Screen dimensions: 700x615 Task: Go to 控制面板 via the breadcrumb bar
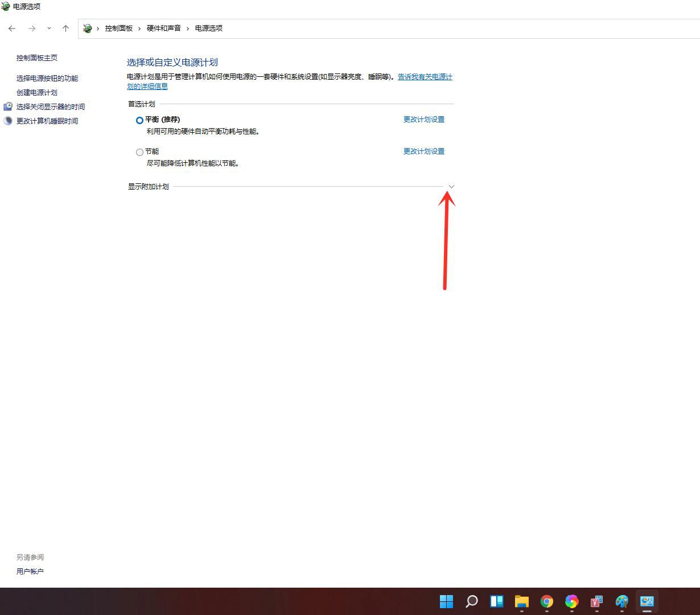[120, 28]
